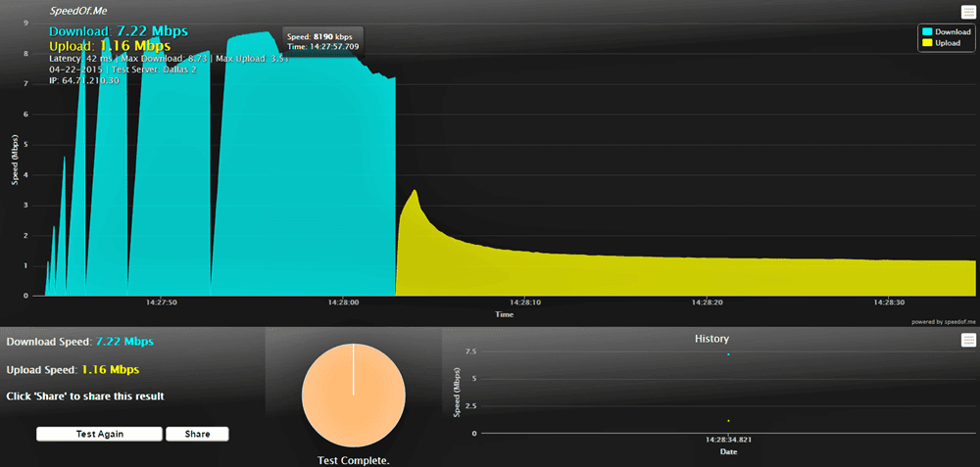This screenshot has width=980, height=467.
Task: Open the speed chart hamburger menu
Action: pos(968,12)
